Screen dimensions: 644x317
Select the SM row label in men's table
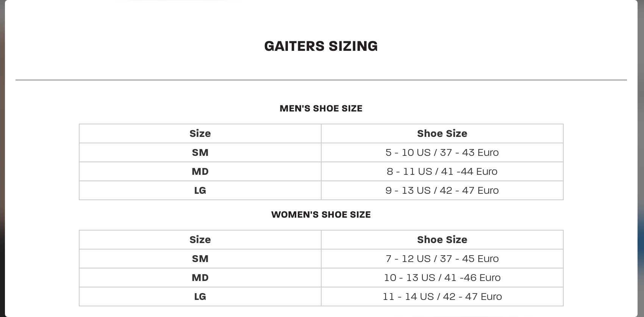coord(200,152)
